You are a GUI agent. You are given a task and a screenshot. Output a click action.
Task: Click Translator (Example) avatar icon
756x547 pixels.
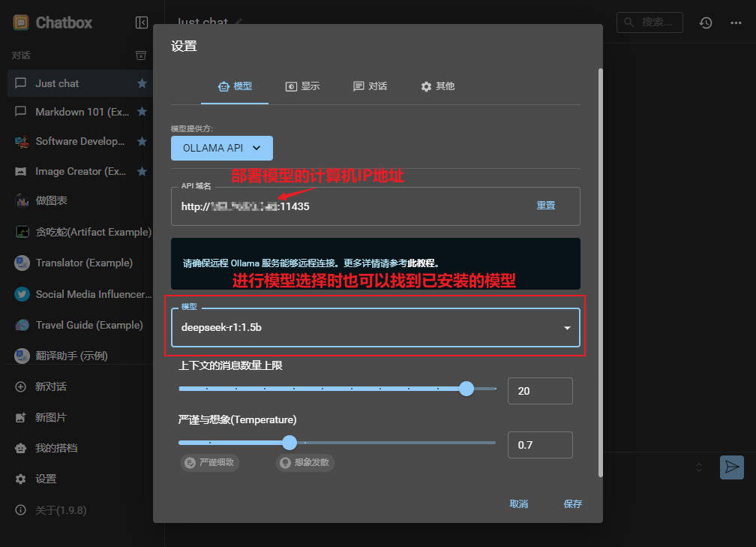pyautogui.click(x=22, y=263)
